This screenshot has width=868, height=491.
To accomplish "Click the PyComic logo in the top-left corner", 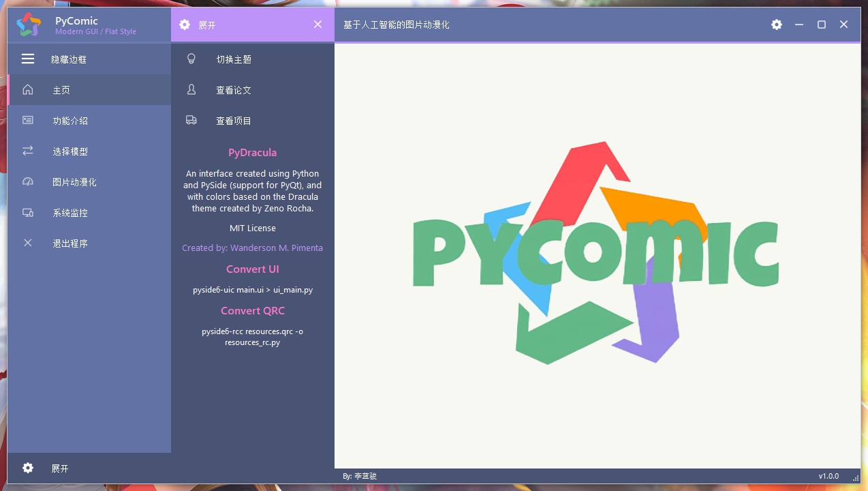I will coord(29,25).
